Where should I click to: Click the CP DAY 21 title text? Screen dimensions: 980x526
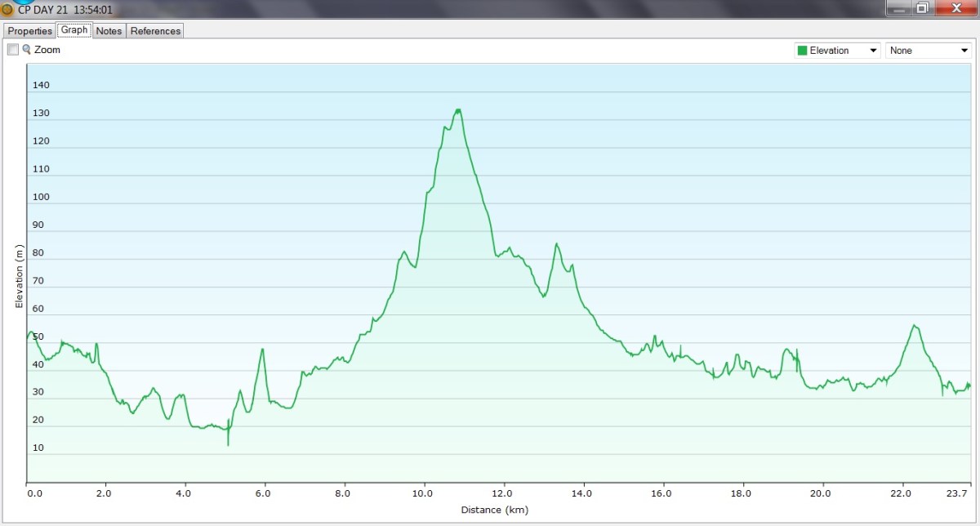(x=65, y=10)
